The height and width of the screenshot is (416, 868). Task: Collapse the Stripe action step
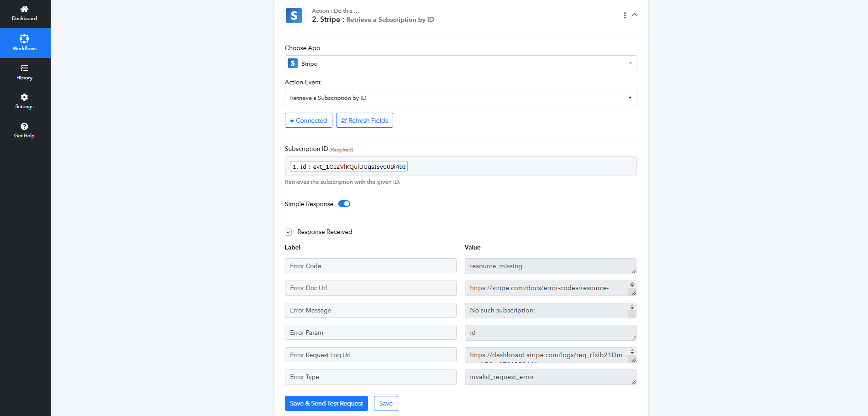click(635, 15)
